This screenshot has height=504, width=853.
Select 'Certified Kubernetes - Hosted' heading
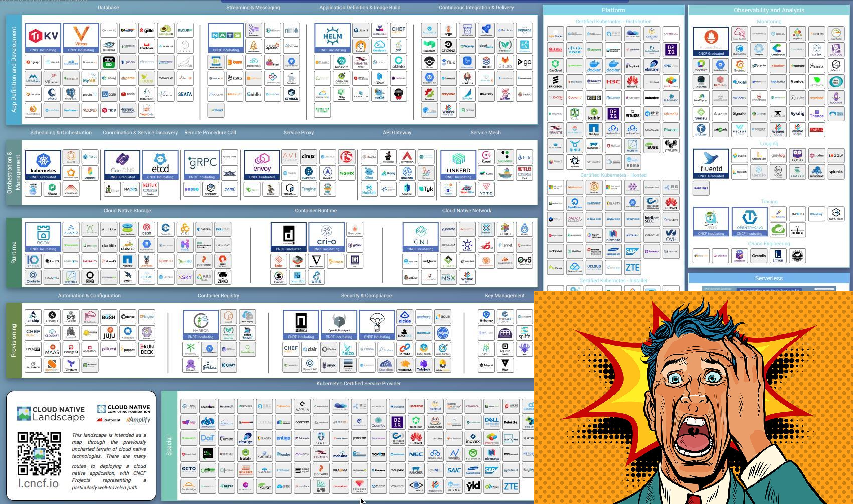coord(613,175)
